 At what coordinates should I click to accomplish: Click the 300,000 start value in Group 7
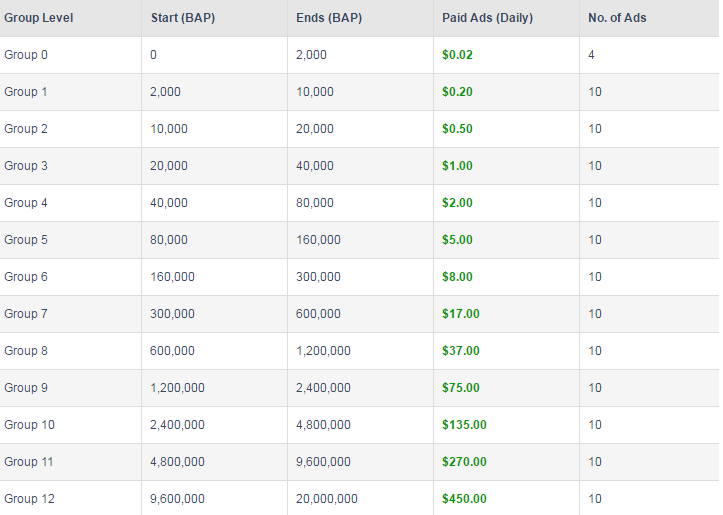coord(172,314)
